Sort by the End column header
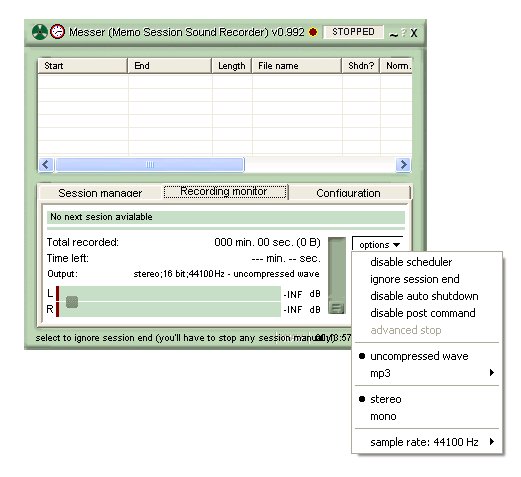 click(x=170, y=66)
